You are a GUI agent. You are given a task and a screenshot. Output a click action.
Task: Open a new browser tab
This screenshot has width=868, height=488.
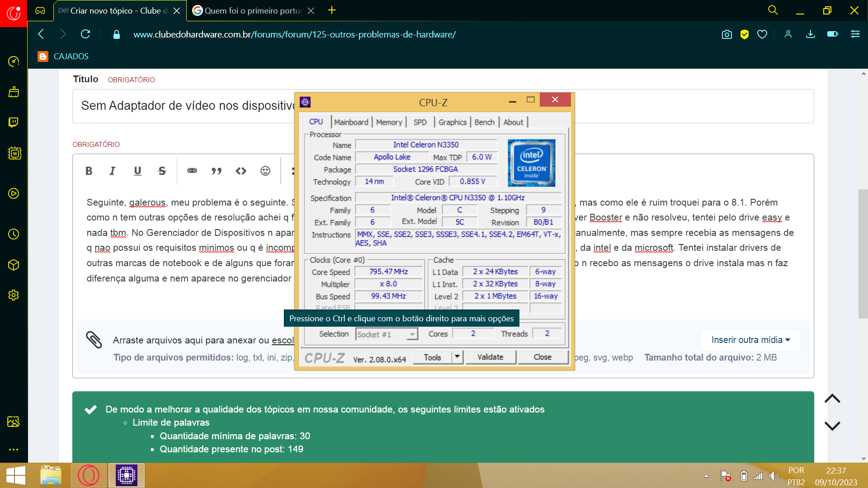332,10
